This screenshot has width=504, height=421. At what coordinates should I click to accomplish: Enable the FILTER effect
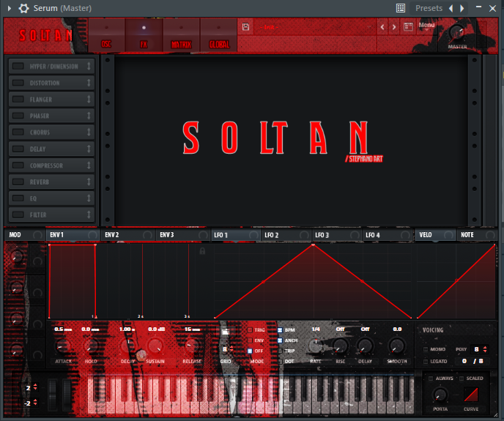tap(18, 215)
